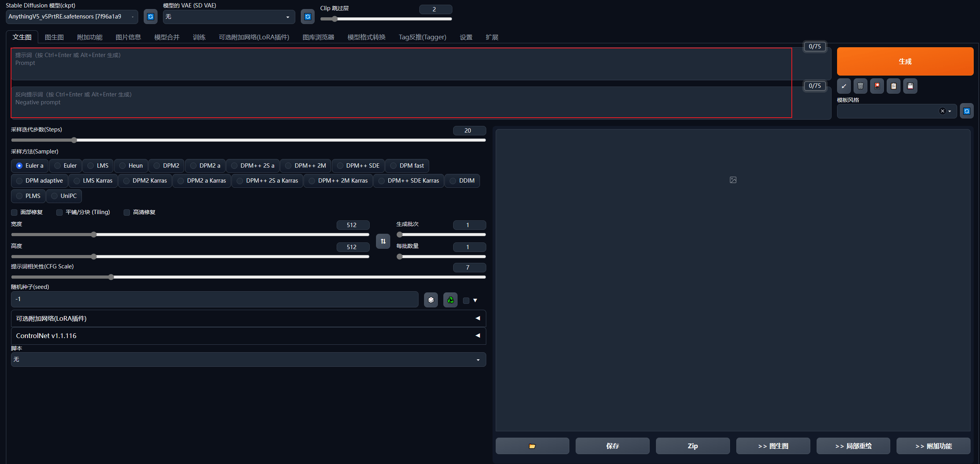Clear the prompt with the trash icon
The height and width of the screenshot is (464, 980).
(860, 86)
